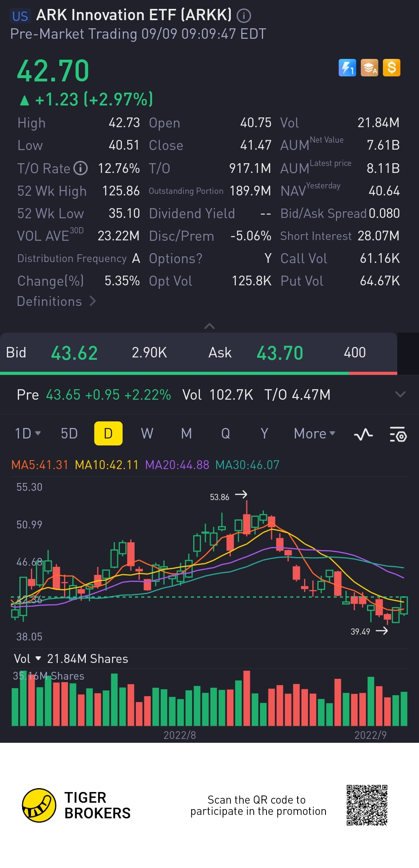
Task: Tap the ARK Innovation ETF (ARKK) title
Action: pos(134,15)
